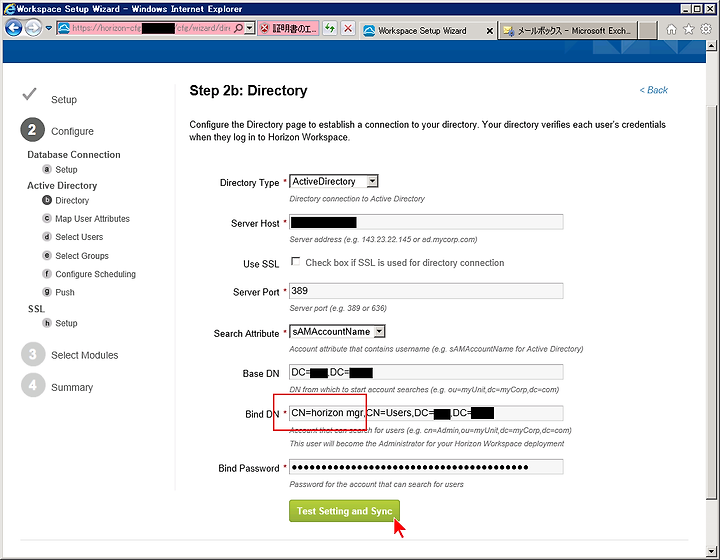Click the Active Directory section heading

click(62, 185)
